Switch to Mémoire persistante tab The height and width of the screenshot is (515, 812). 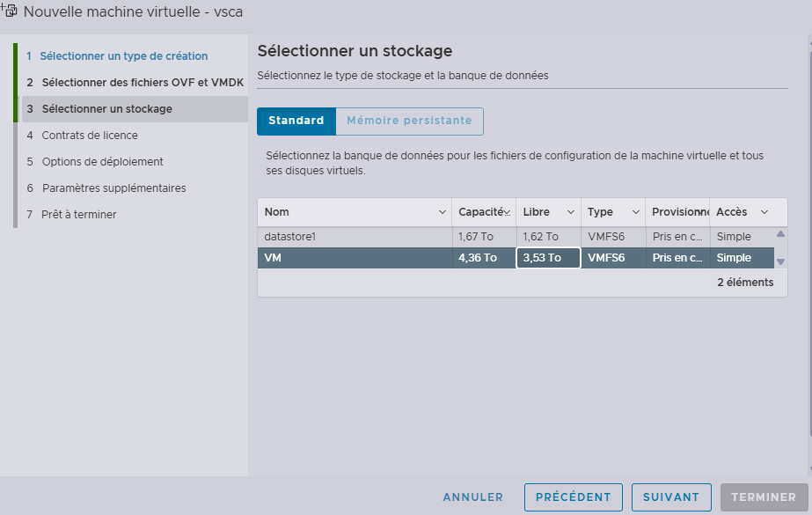pyautogui.click(x=410, y=121)
